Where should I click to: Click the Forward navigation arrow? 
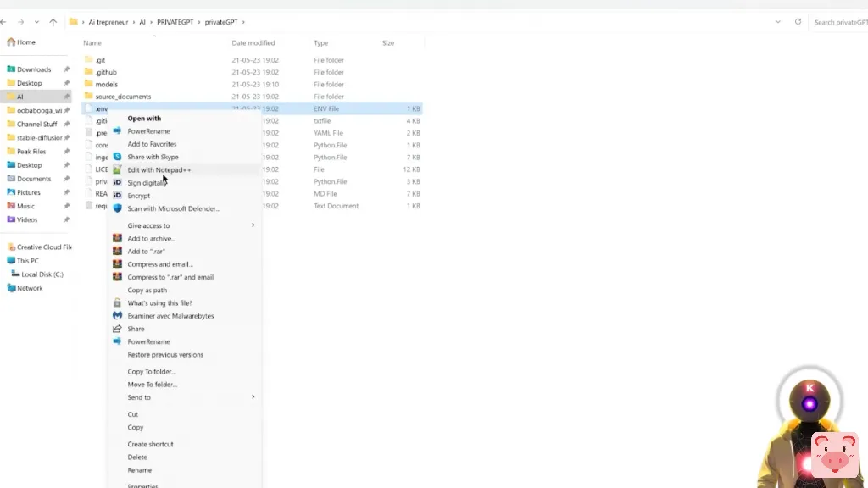(21, 22)
